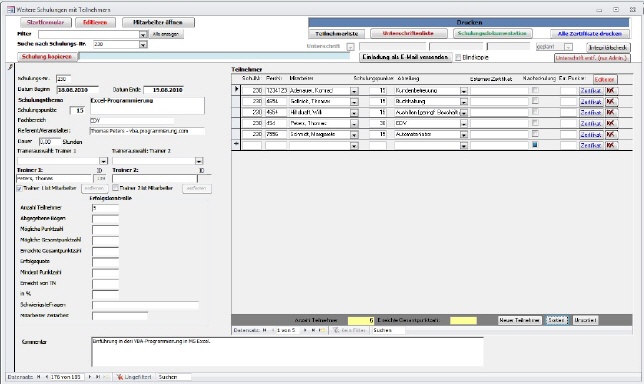Image resolution: width=644 pixels, height=384 pixels.
Task: Open Trainerauswahl Trainer 1 dropdown
Action: [x=103, y=161]
